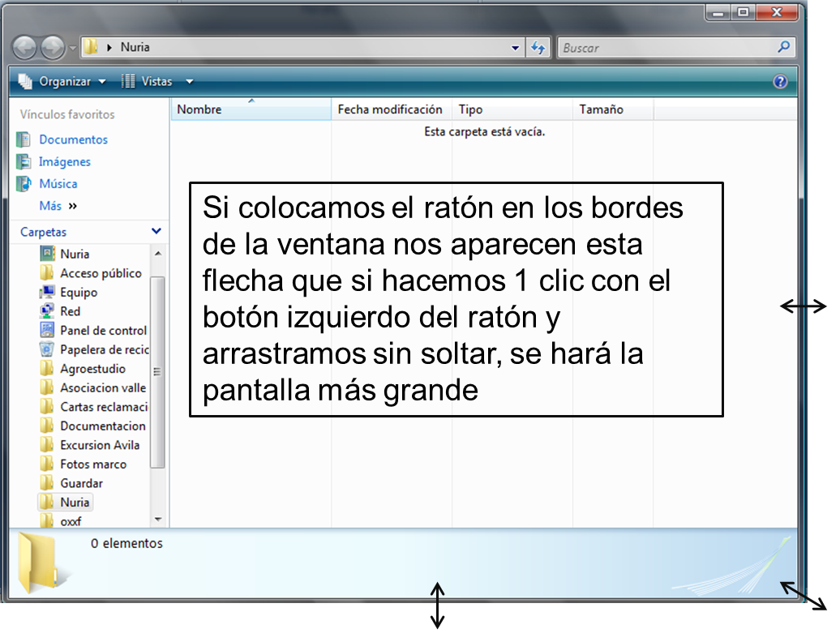Open the Vistas dropdown arrow
Image resolution: width=840 pixels, height=642 pixels.
(189, 81)
